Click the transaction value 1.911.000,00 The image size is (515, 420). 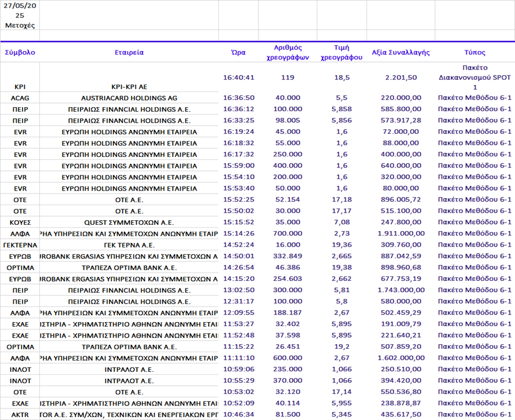pos(400,233)
